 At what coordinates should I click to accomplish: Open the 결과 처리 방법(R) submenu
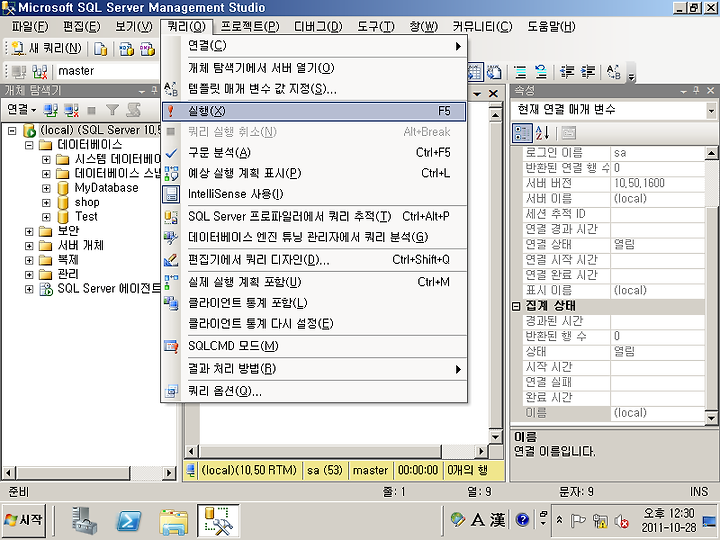point(314,369)
